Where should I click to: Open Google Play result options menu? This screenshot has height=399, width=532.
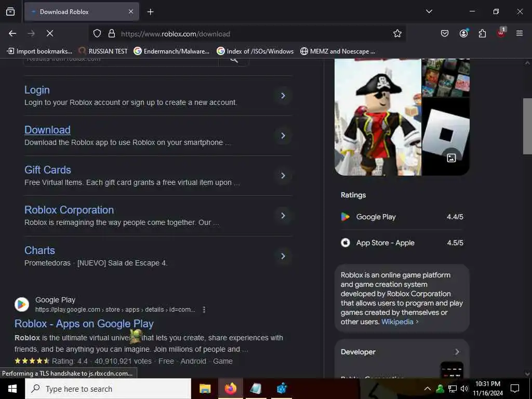(x=204, y=310)
